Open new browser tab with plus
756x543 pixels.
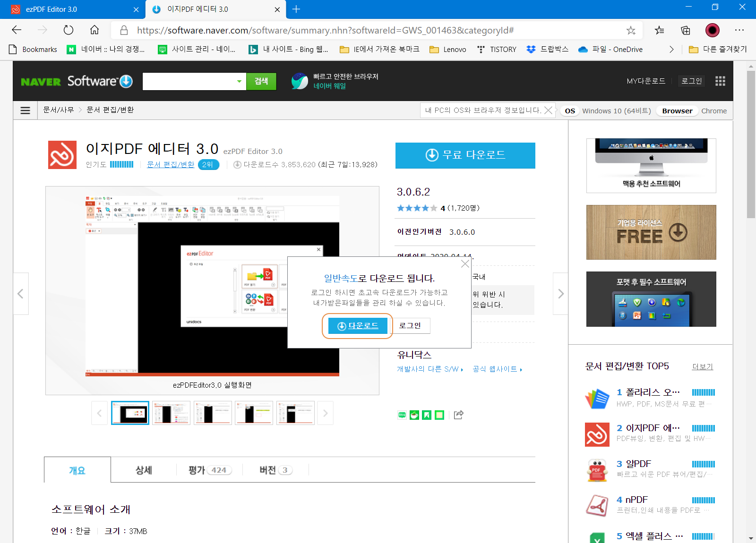coord(296,9)
